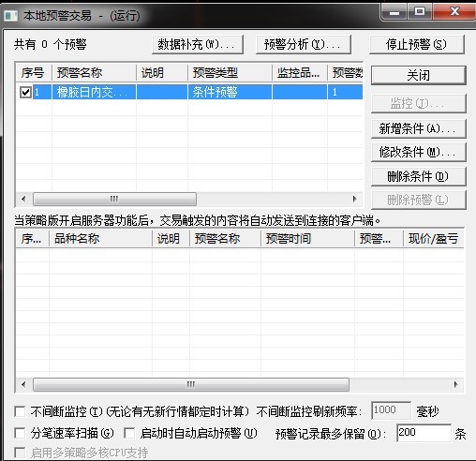Close the window with title bar X
Screen dimensions: 476x461
(454, 12)
